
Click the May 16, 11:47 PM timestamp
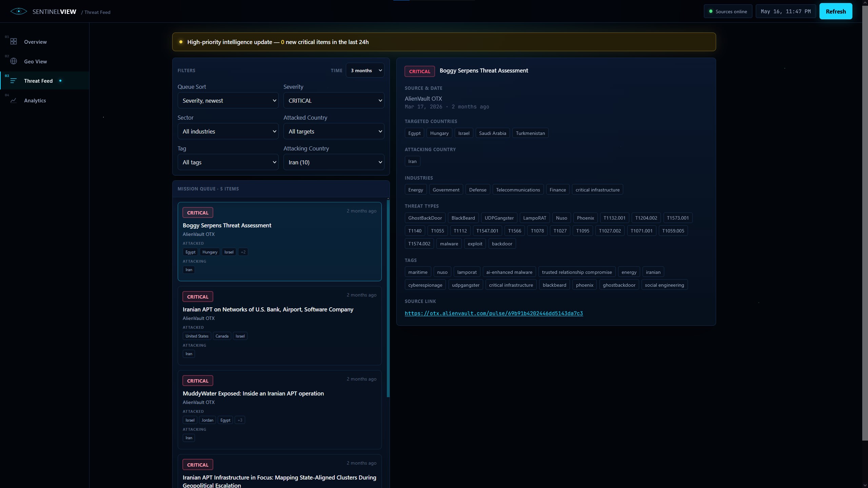click(786, 12)
